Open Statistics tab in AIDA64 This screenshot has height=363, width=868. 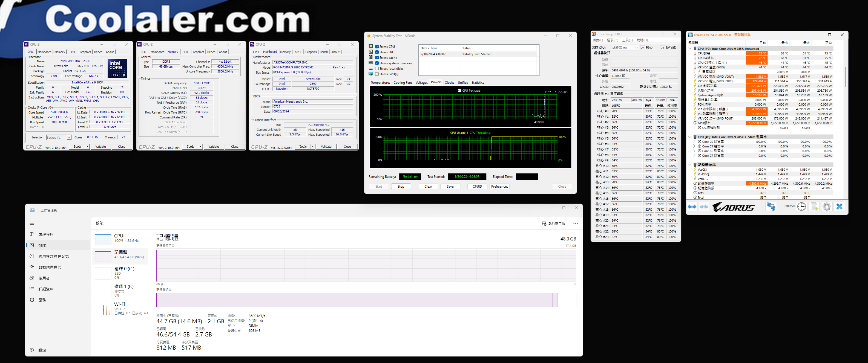click(x=478, y=83)
